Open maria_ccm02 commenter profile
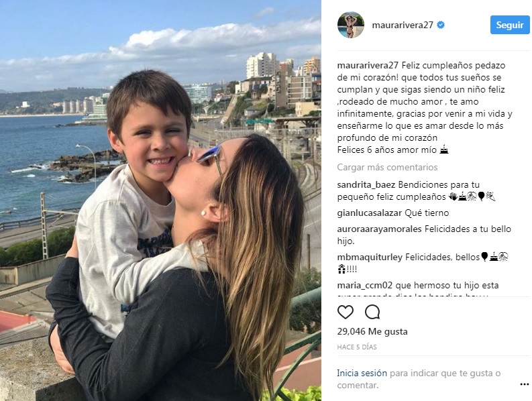The image size is (532, 401). tap(365, 285)
